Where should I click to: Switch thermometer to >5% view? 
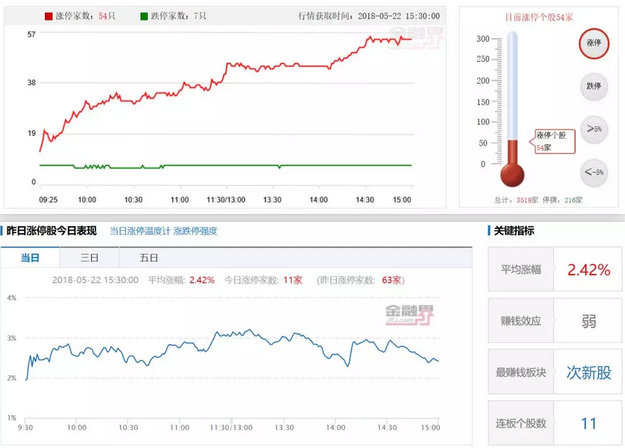pyautogui.click(x=593, y=129)
